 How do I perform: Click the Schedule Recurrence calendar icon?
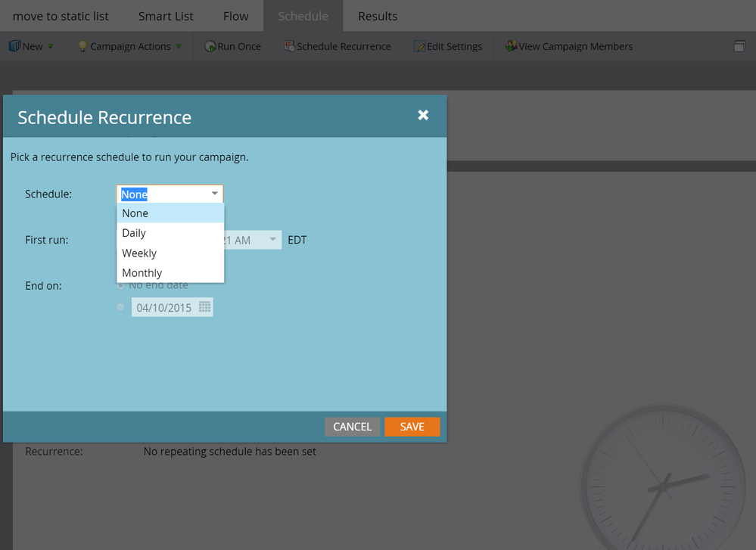[289, 46]
